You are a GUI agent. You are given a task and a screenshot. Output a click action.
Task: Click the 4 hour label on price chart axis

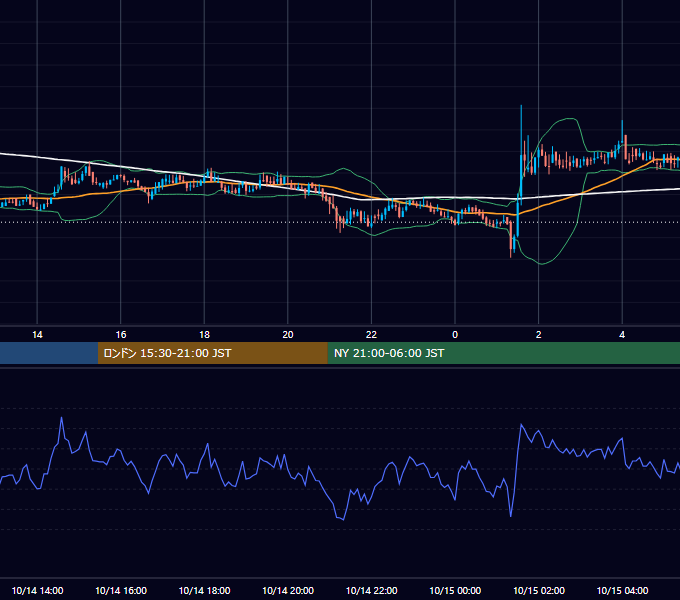click(622, 335)
